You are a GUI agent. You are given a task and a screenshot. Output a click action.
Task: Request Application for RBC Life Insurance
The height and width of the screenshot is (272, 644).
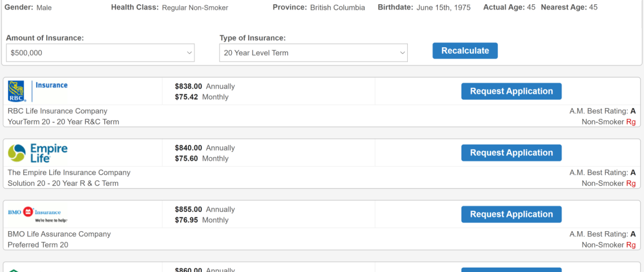[x=511, y=91]
